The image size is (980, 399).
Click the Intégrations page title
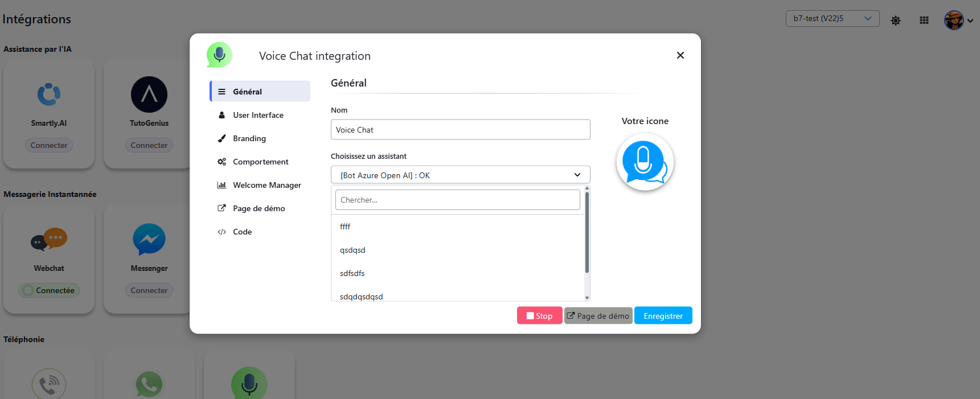click(37, 19)
